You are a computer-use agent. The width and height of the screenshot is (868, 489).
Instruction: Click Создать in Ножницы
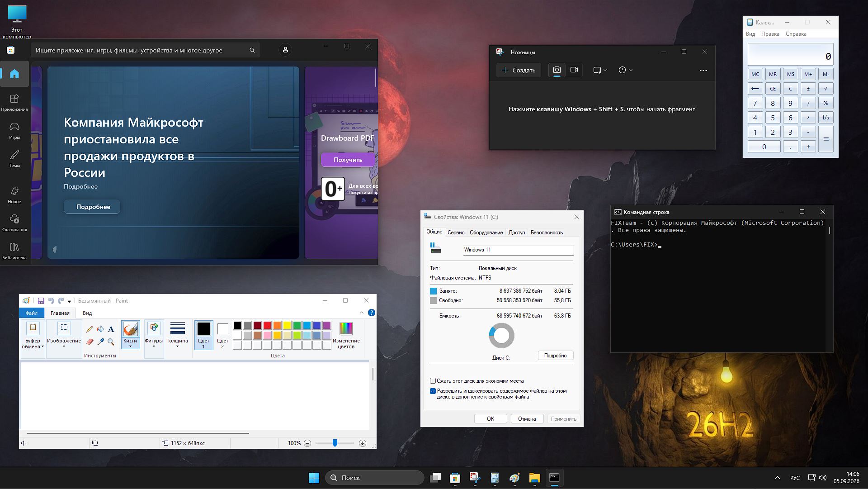tap(519, 70)
